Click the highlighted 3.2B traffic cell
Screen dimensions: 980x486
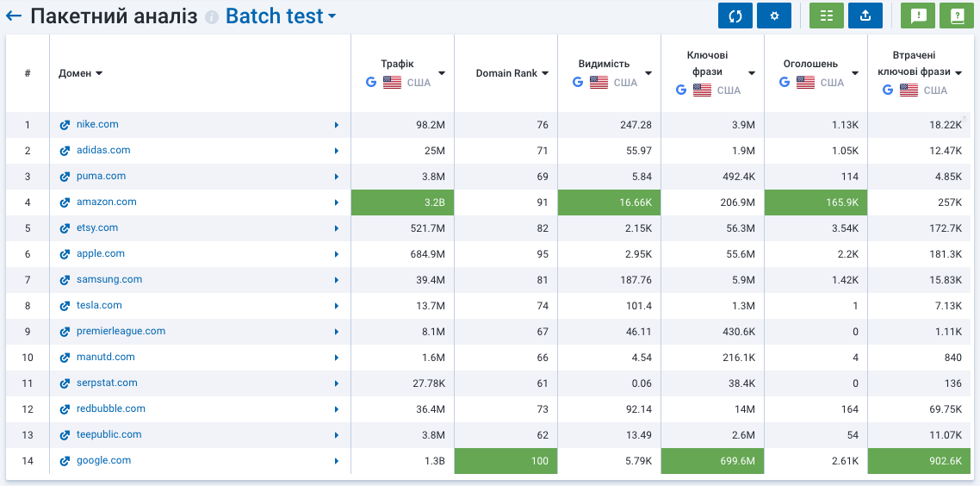pyautogui.click(x=402, y=202)
